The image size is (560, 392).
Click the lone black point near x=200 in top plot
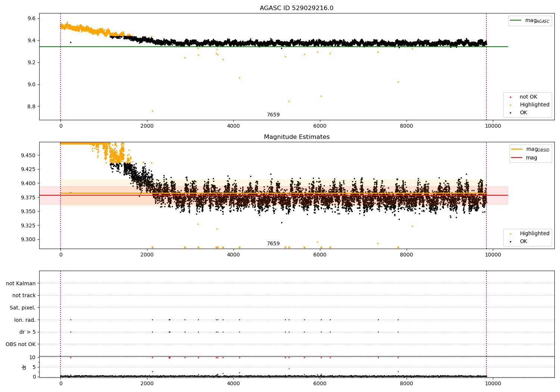[71, 42]
